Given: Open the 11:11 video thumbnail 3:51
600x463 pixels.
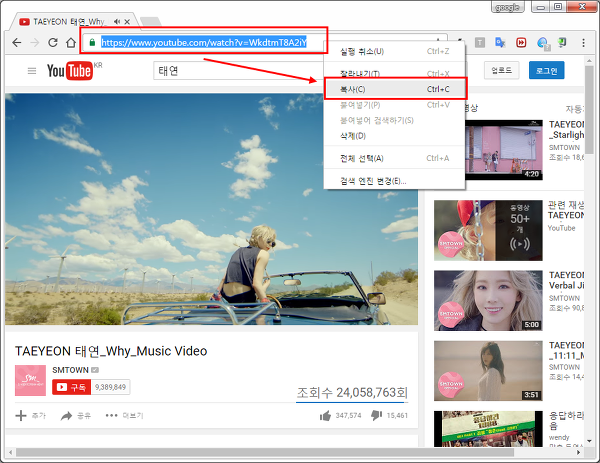Looking at the screenshot, I should tap(488, 371).
